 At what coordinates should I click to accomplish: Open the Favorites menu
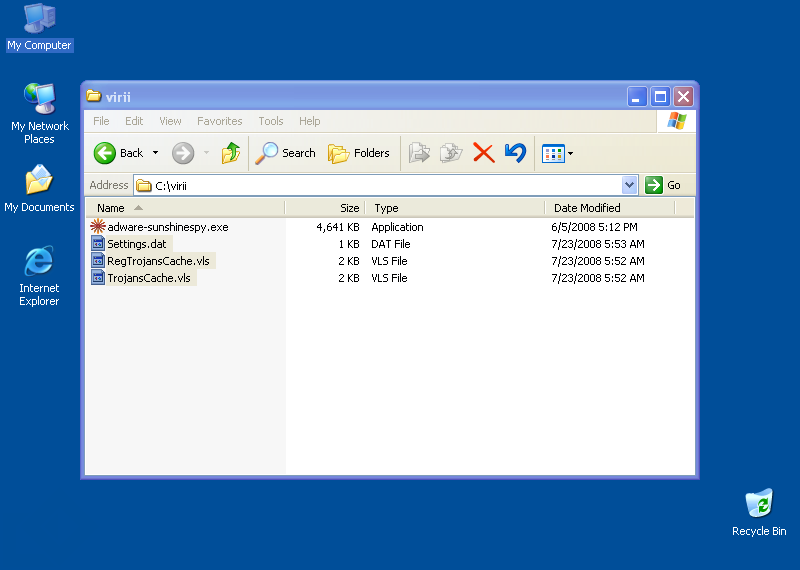click(219, 121)
